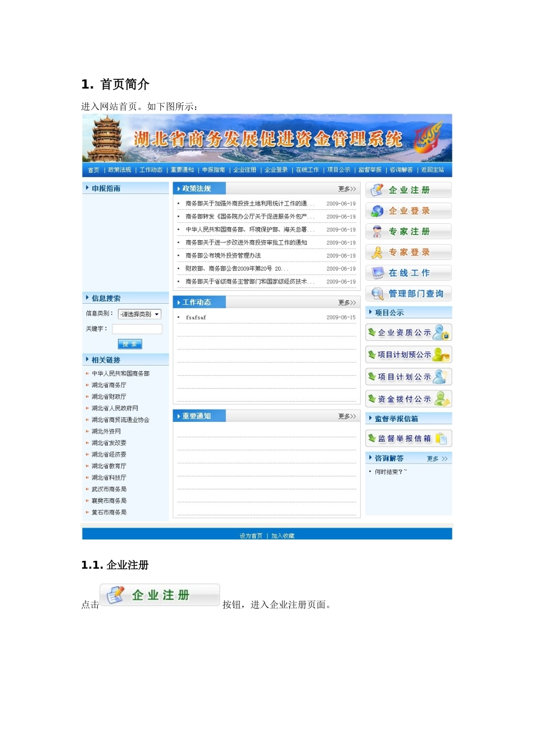Click 加入收藏 in footer
Viewport: 534px width, 756px height.
(283, 536)
